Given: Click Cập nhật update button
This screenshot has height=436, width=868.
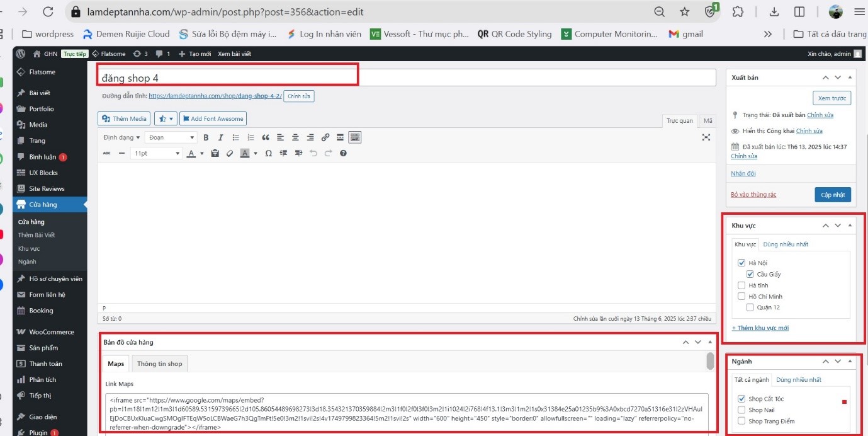Looking at the screenshot, I should [x=833, y=195].
